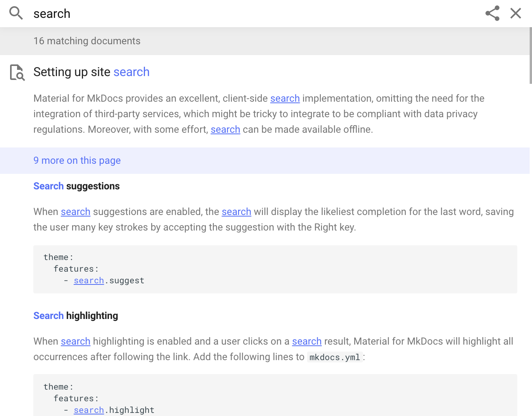Click the 'search' highlighting link in last paragraph
The width and height of the screenshot is (532, 416).
(75, 341)
